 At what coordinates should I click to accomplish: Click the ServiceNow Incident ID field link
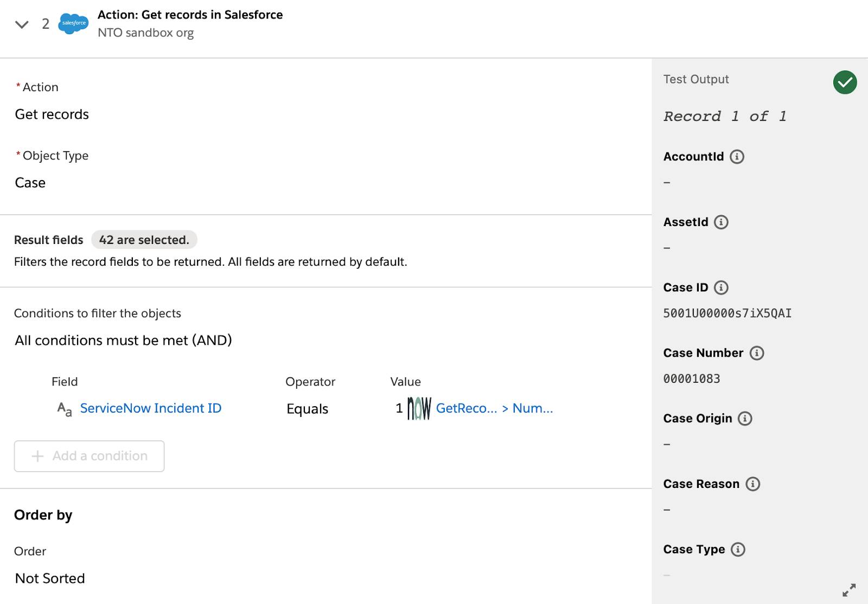click(x=151, y=408)
